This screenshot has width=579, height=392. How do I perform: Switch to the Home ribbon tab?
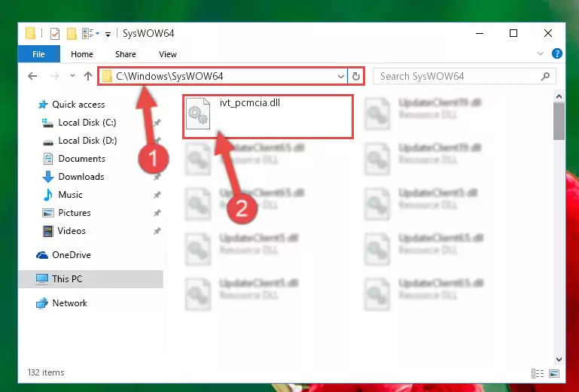tap(82, 54)
